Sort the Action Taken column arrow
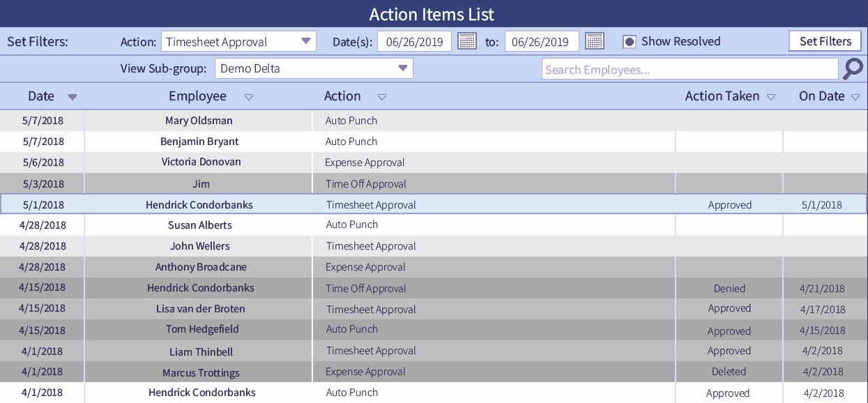The width and height of the screenshot is (868, 403). (x=771, y=97)
